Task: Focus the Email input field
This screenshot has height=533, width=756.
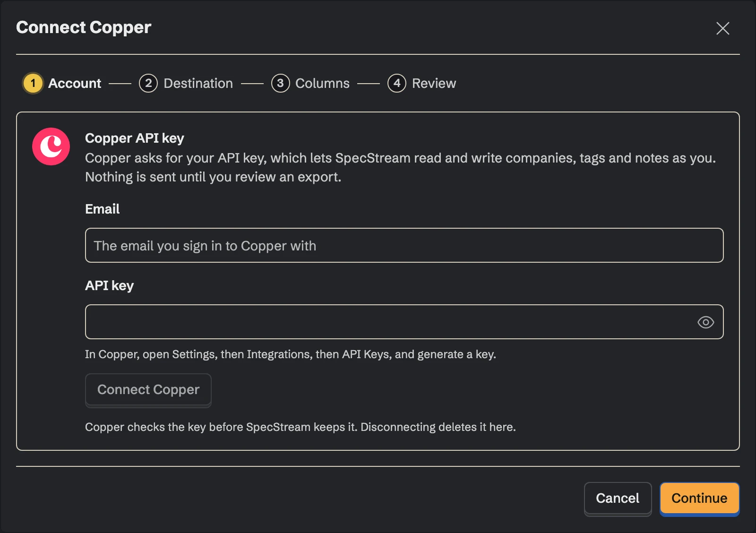Action: [404, 245]
